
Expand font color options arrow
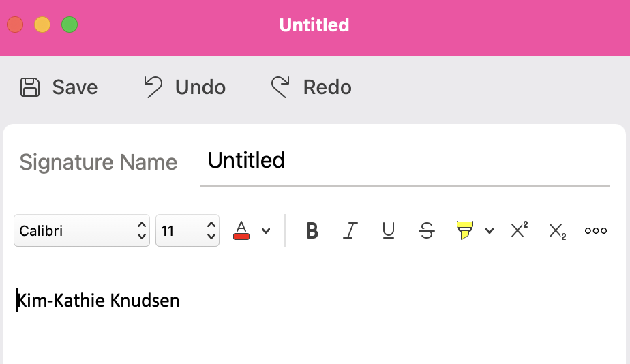[266, 230]
